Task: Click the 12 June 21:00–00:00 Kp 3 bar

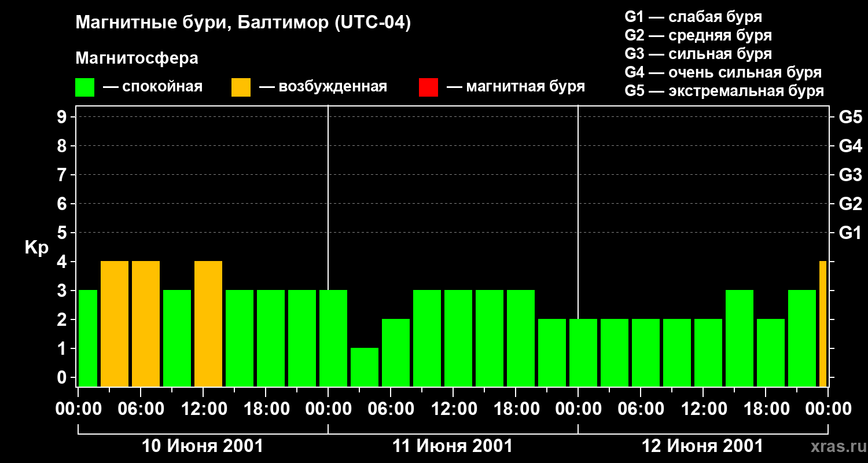Action: pos(802,339)
